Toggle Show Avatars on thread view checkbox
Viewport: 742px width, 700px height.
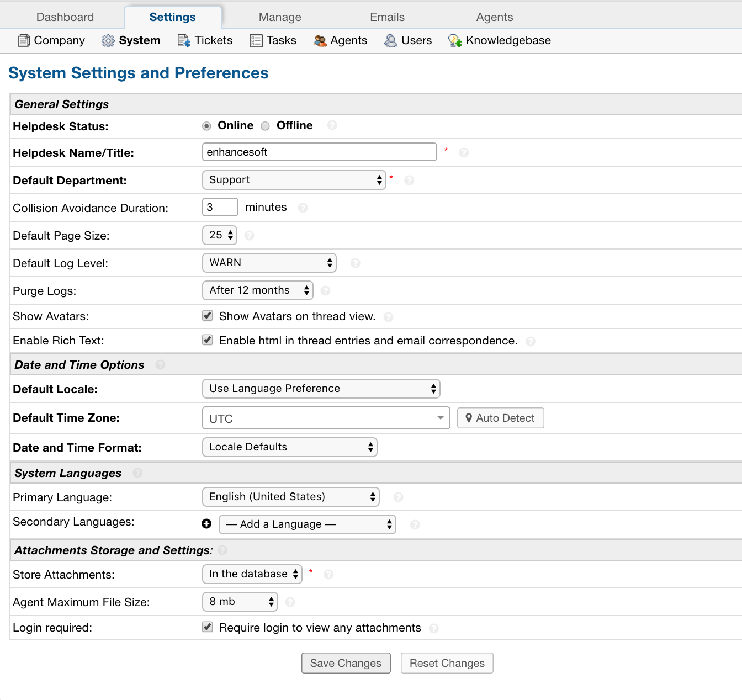coord(208,316)
